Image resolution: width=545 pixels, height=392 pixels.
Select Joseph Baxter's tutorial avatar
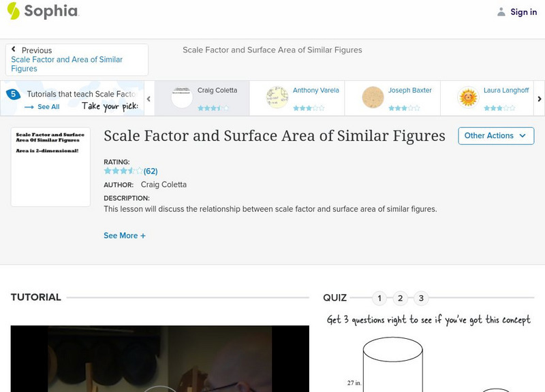373,97
